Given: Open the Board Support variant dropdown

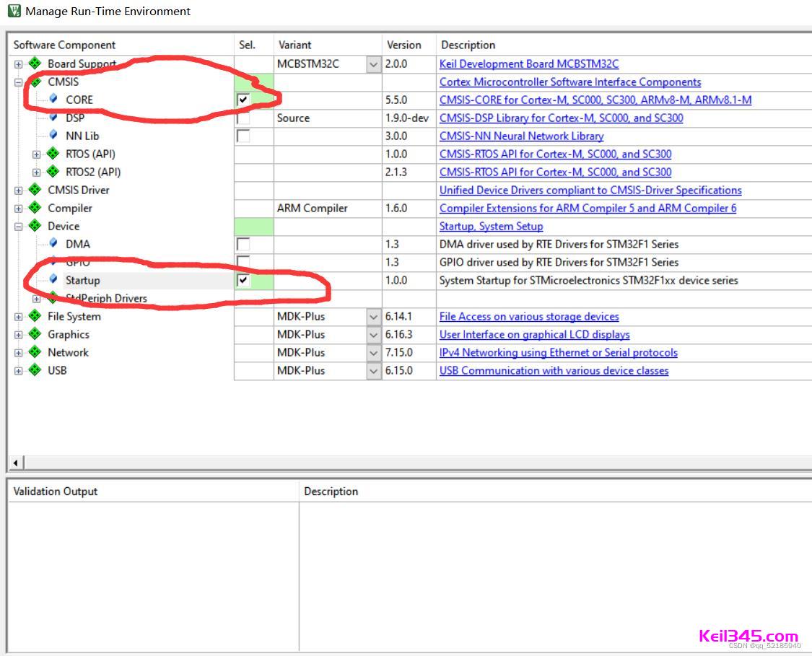Looking at the screenshot, I should [x=373, y=64].
